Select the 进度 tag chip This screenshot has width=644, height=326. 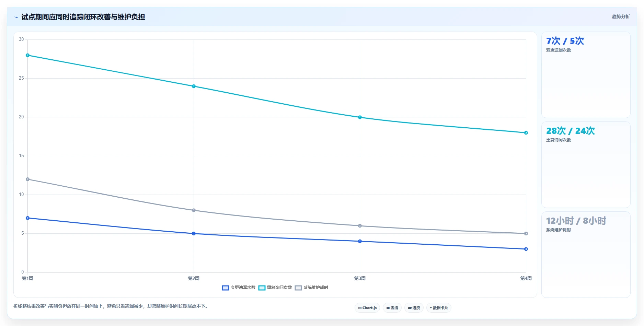[x=414, y=308]
